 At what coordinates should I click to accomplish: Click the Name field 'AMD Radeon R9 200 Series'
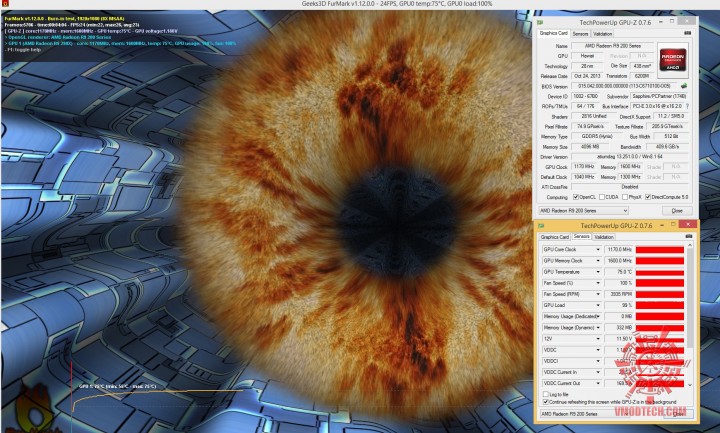[613, 46]
